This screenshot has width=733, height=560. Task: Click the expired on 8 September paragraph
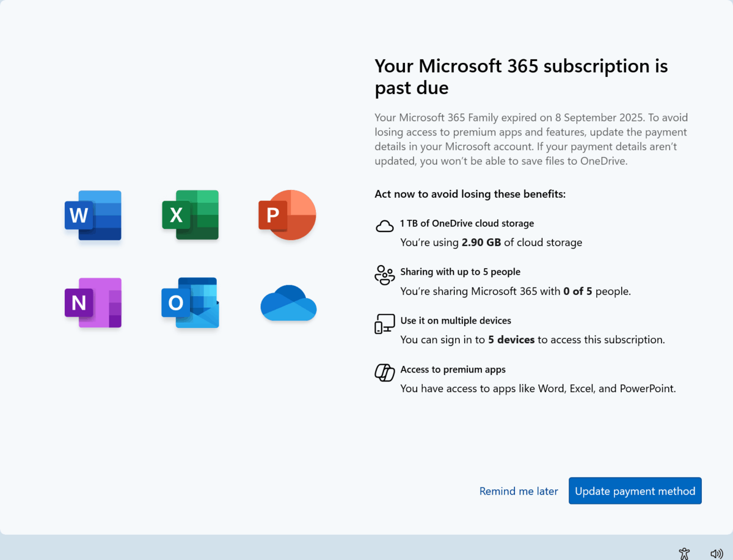[x=531, y=139]
